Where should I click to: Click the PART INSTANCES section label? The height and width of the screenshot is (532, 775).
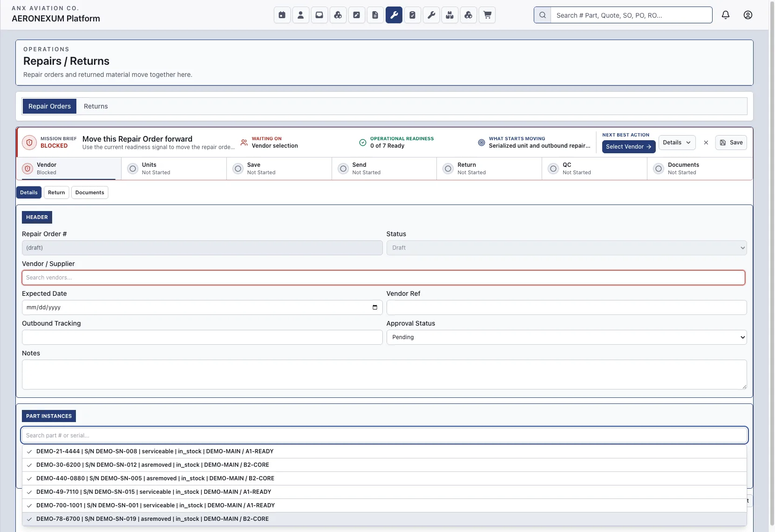click(49, 416)
